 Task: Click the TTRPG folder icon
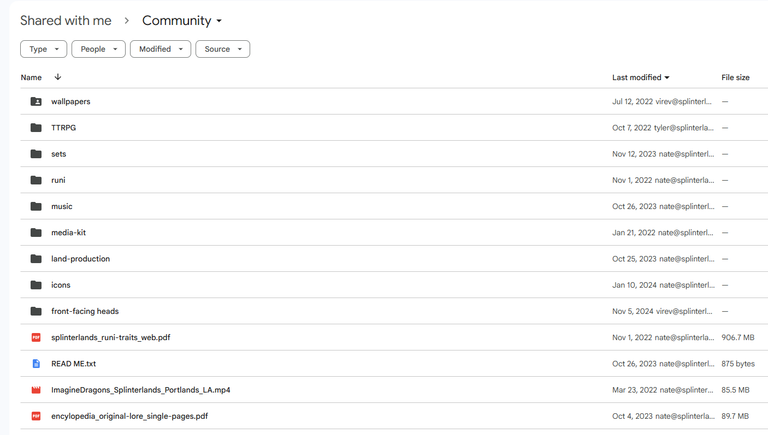click(36, 128)
